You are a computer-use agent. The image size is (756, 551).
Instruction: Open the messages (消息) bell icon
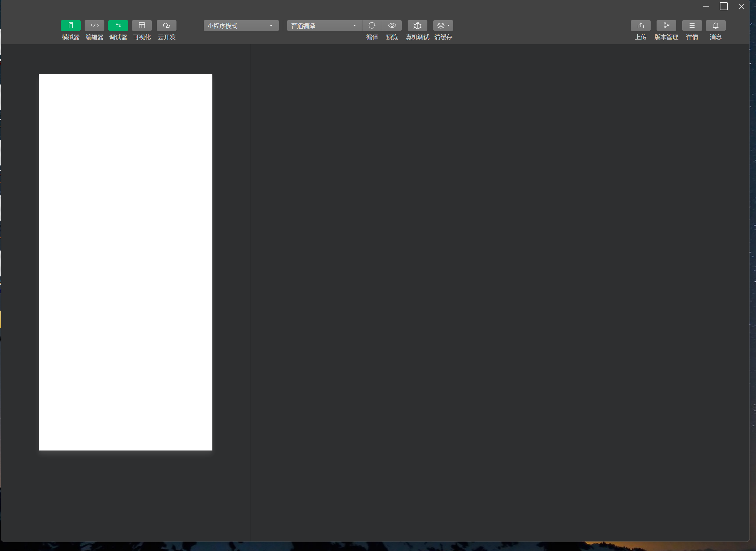[x=715, y=26]
